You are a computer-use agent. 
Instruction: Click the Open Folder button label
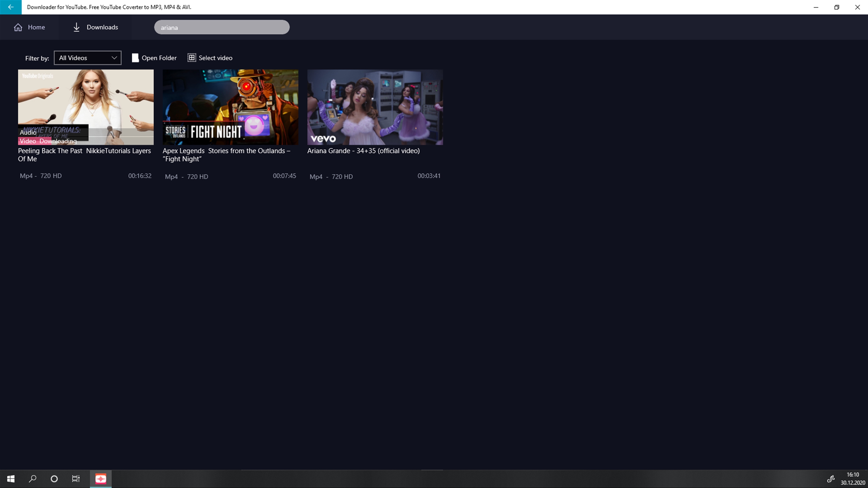click(159, 58)
